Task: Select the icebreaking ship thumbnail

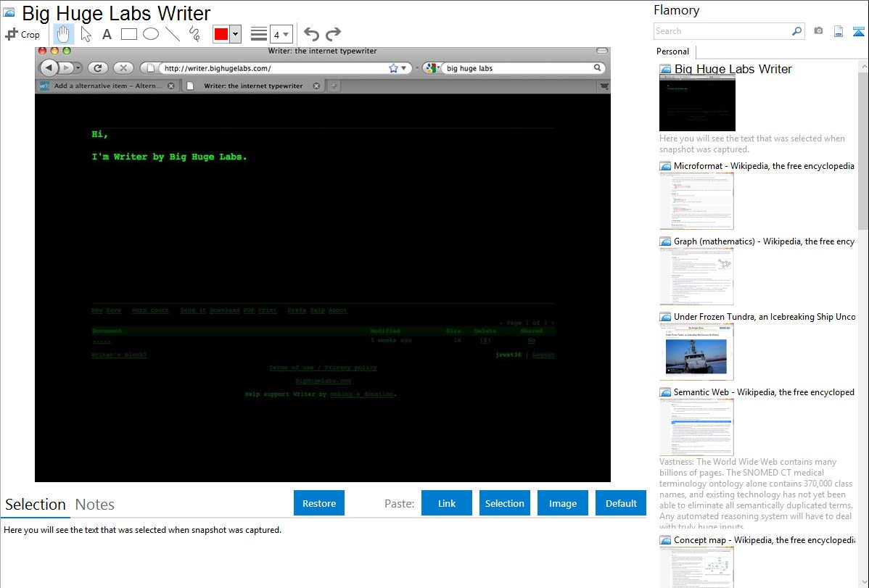Action: pyautogui.click(x=696, y=352)
